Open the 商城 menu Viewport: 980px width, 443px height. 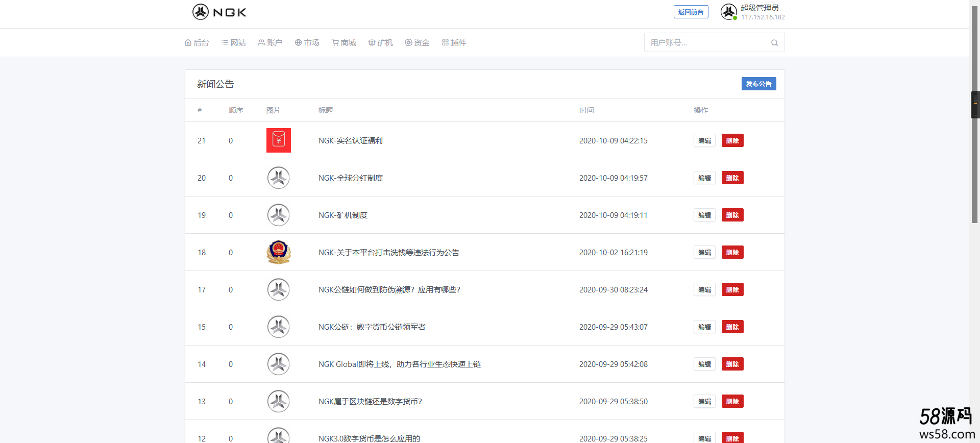point(344,43)
